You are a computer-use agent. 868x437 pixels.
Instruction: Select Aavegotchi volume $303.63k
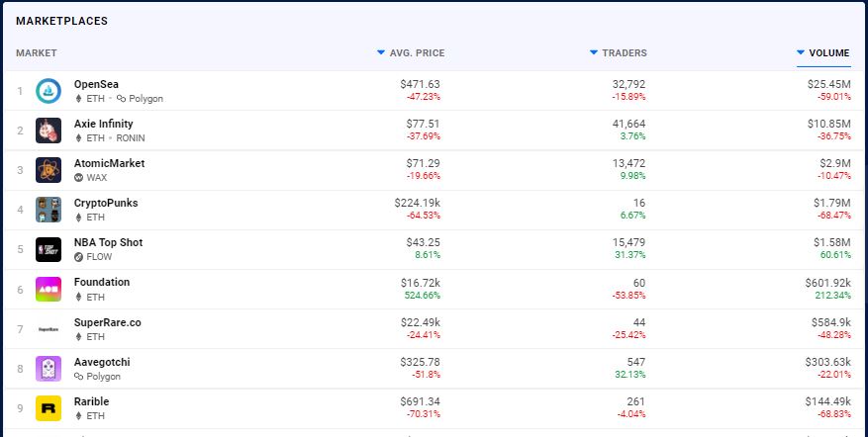click(828, 362)
